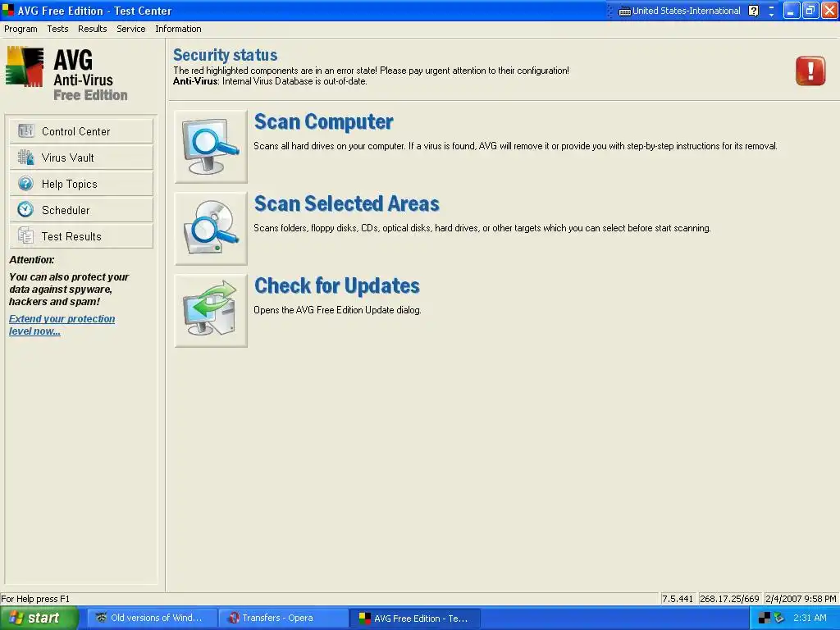840x630 pixels.
Task: Click the Windows start button
Action: (x=39, y=619)
